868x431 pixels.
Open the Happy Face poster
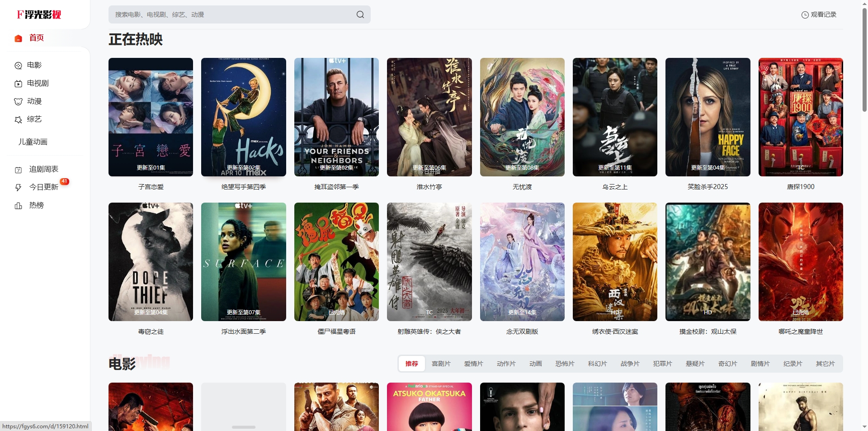click(708, 117)
